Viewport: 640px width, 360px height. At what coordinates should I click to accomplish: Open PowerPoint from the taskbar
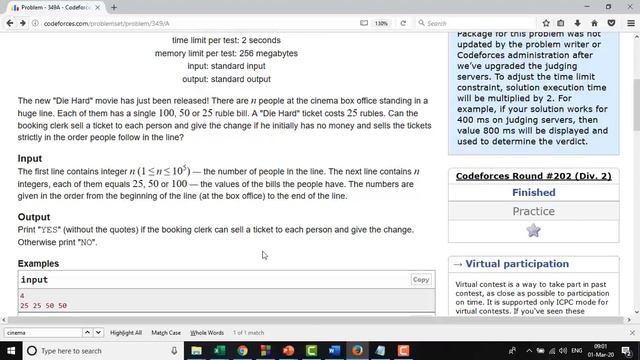[x=289, y=351]
